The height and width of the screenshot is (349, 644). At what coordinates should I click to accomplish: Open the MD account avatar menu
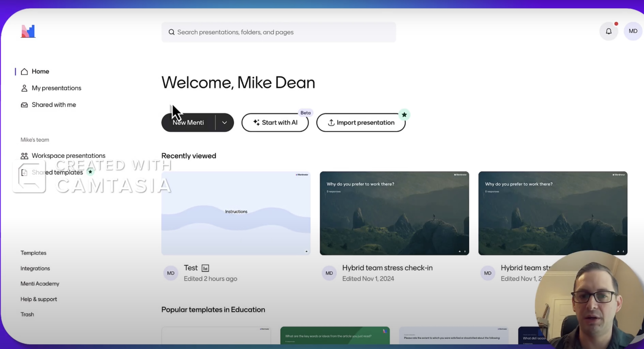[633, 31]
